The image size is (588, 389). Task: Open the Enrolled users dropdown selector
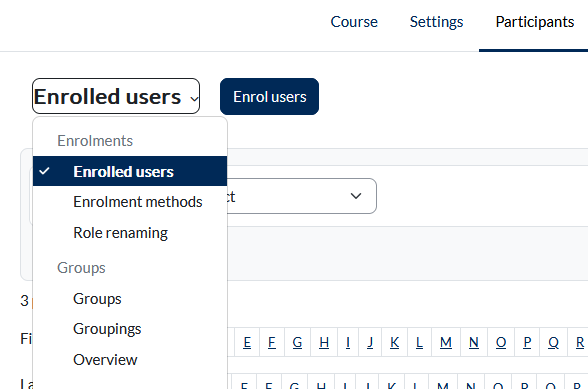click(x=116, y=96)
